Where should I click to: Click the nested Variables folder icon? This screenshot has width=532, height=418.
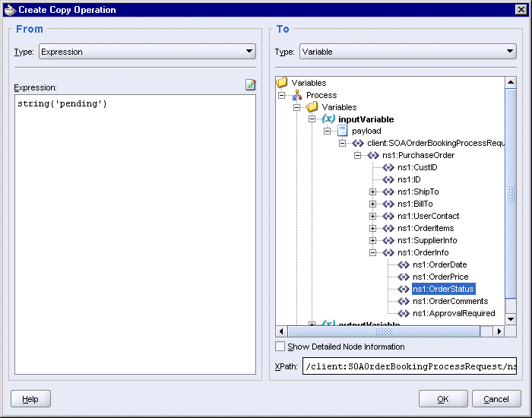(312, 107)
